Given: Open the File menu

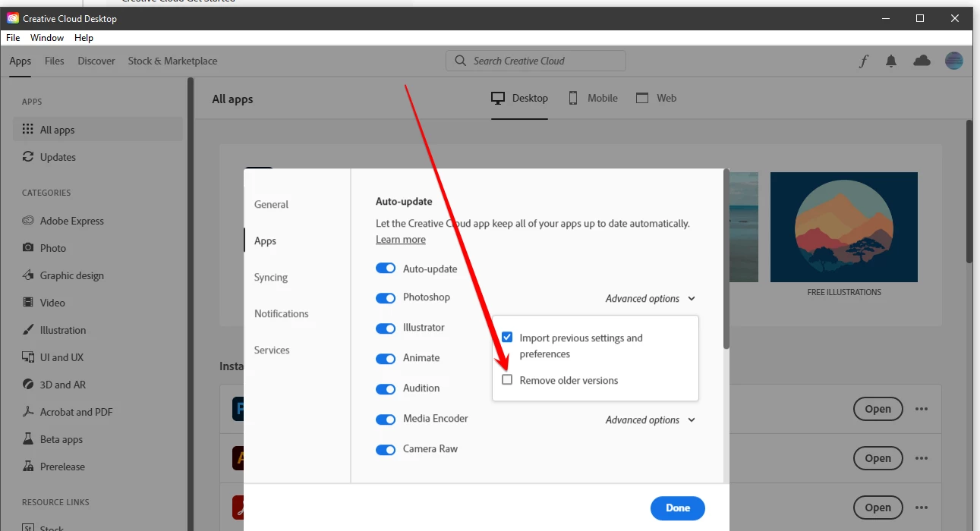Looking at the screenshot, I should (13, 38).
